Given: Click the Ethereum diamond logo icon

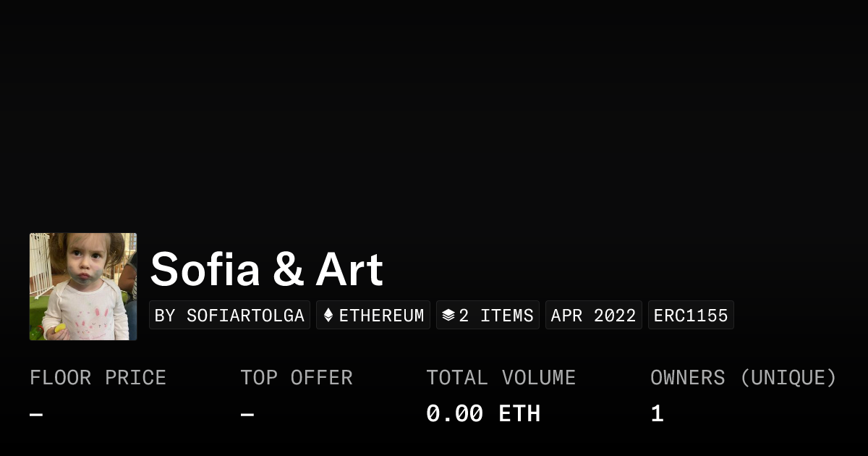Looking at the screenshot, I should (x=328, y=316).
